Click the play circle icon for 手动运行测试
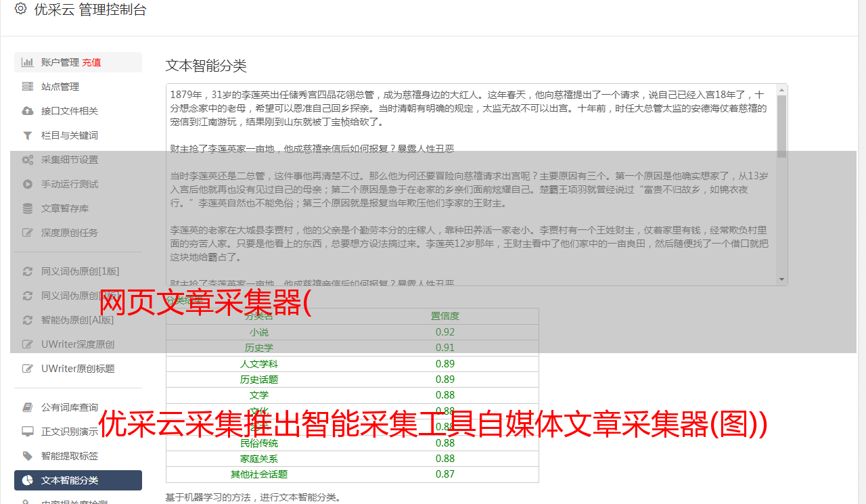 click(28, 184)
